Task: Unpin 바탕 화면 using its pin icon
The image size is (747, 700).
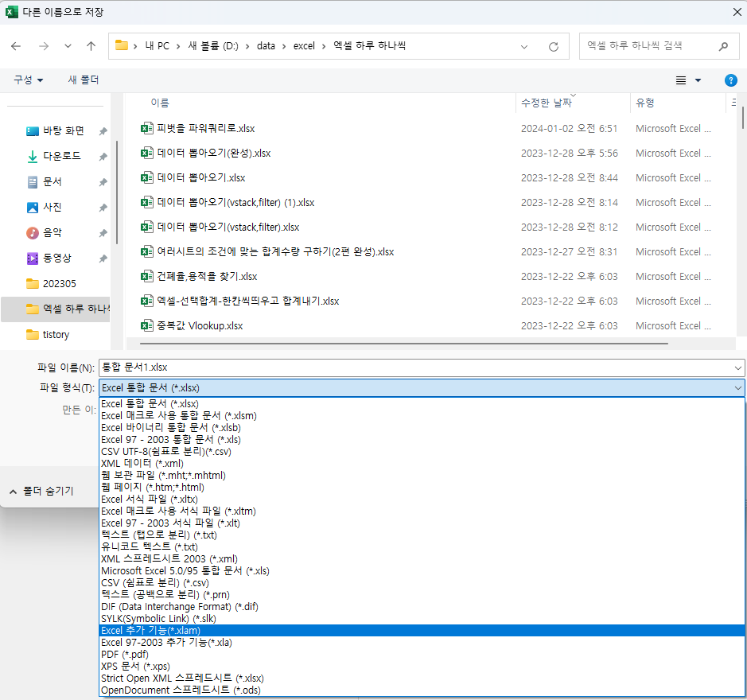Action: click(x=103, y=131)
